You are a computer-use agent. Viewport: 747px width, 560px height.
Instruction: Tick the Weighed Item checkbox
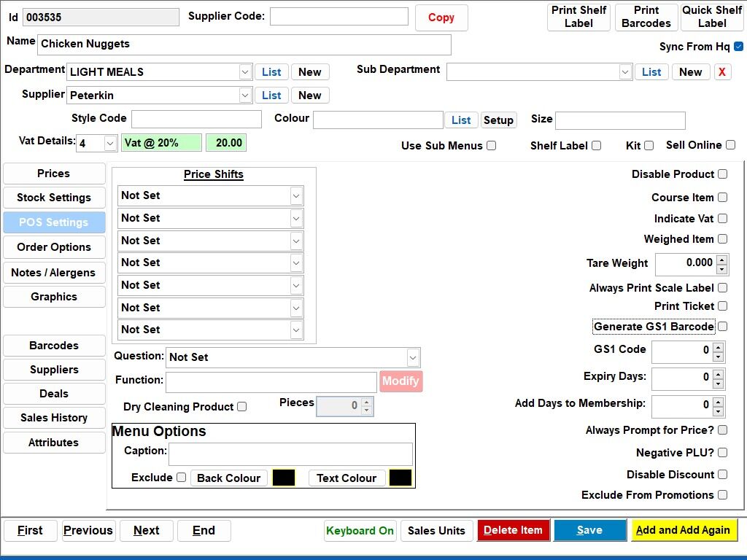click(x=723, y=238)
